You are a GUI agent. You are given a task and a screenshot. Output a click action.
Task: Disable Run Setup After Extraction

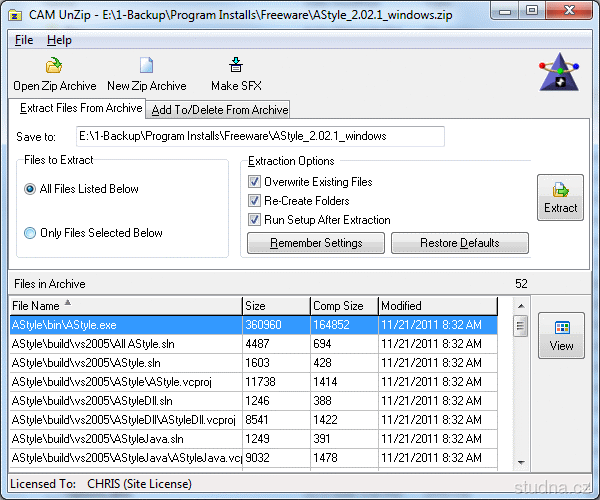[254, 220]
